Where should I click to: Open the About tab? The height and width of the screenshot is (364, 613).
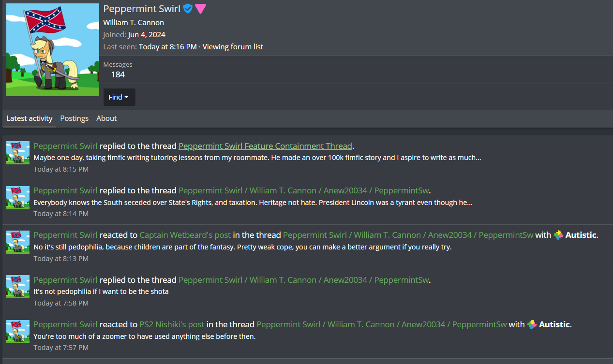106,118
